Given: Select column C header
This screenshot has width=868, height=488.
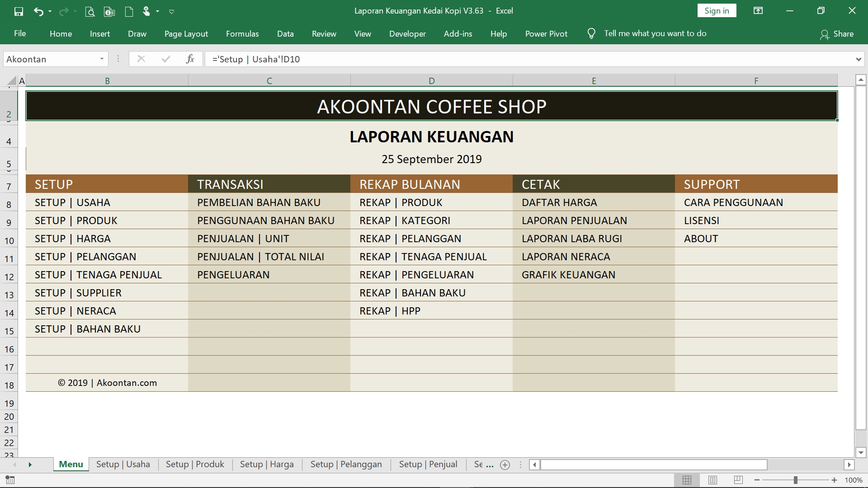Looking at the screenshot, I should tap(269, 81).
